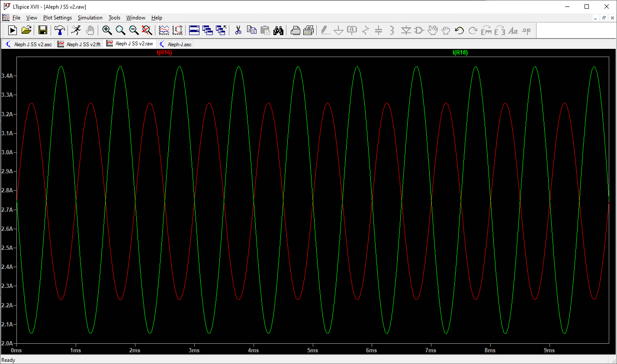This screenshot has height=364, width=617.
Task: Click the Cascade windows icon
Action: (208, 30)
